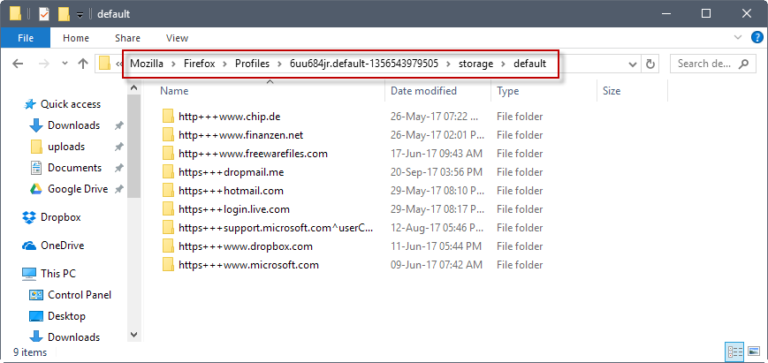Go up one folder level
The image size is (768, 363).
point(83,64)
